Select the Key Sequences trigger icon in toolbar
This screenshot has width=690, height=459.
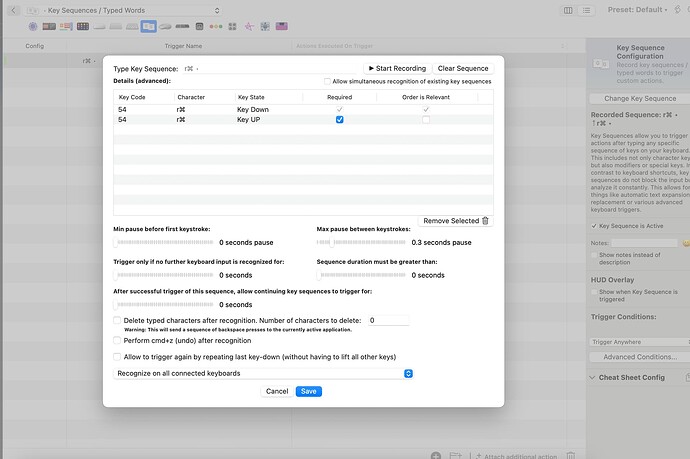pyautogui.click(x=148, y=25)
